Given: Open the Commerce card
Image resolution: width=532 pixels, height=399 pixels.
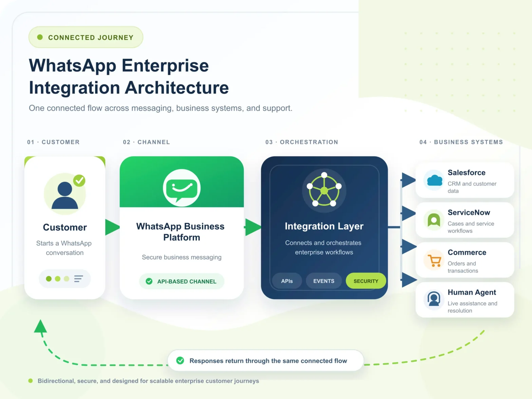Looking at the screenshot, I should [465, 260].
